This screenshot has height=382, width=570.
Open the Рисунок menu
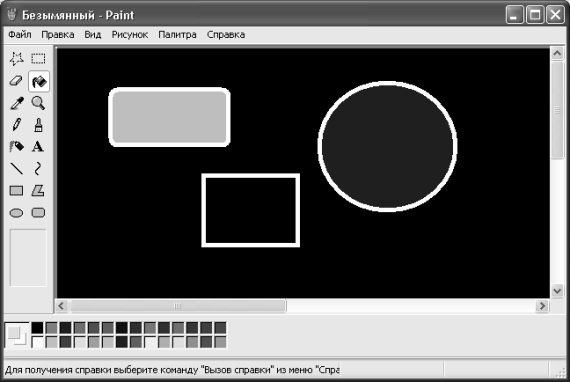click(130, 35)
